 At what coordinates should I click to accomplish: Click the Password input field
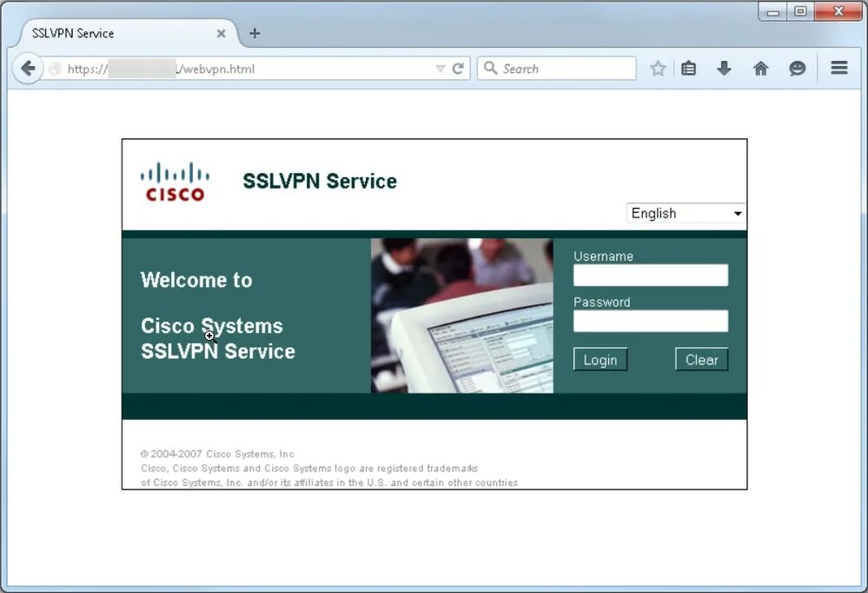(651, 322)
